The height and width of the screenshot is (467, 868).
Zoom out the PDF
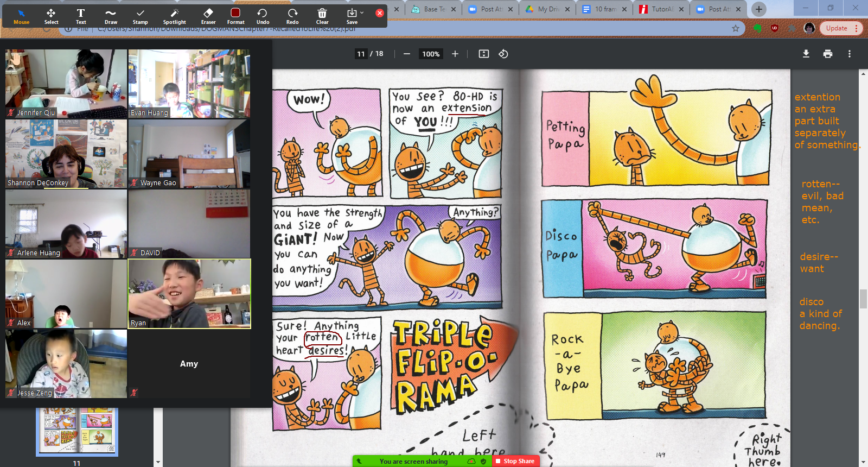pos(406,54)
